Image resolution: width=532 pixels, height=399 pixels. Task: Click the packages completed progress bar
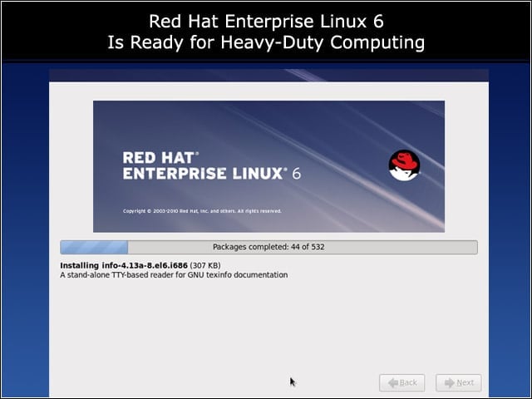coord(268,247)
